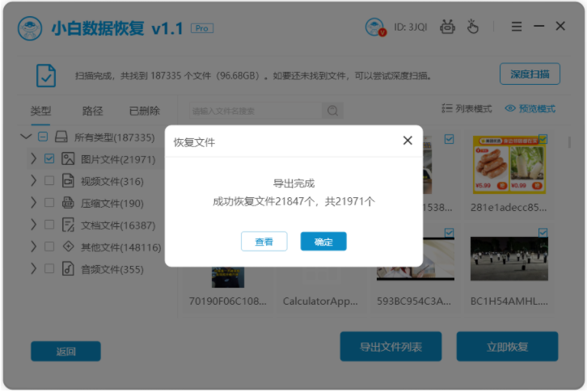Click the hand pointer icon in title bar
The width and height of the screenshot is (587, 392).
(x=472, y=27)
